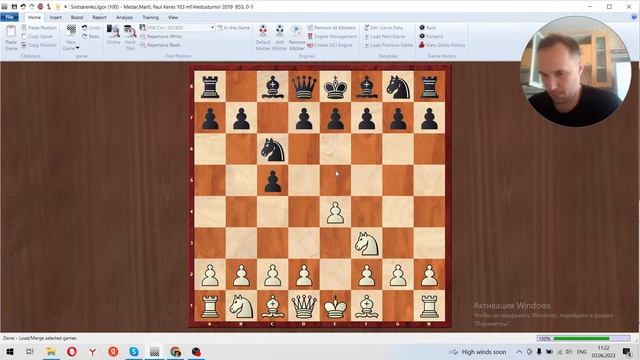This screenshot has height=360, width=640.
Task: Click View Game History
Action: (442, 45)
